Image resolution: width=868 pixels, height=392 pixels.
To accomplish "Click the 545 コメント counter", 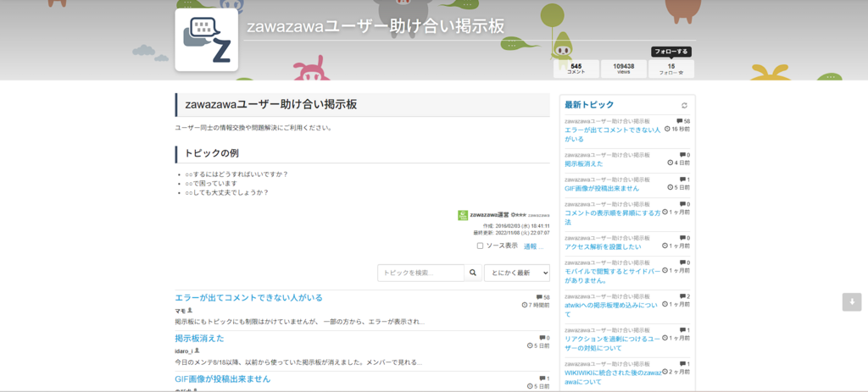I will pyautogui.click(x=576, y=69).
